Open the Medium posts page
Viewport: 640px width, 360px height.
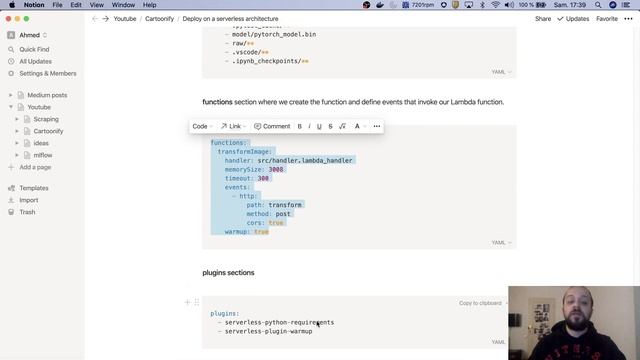tap(47, 95)
